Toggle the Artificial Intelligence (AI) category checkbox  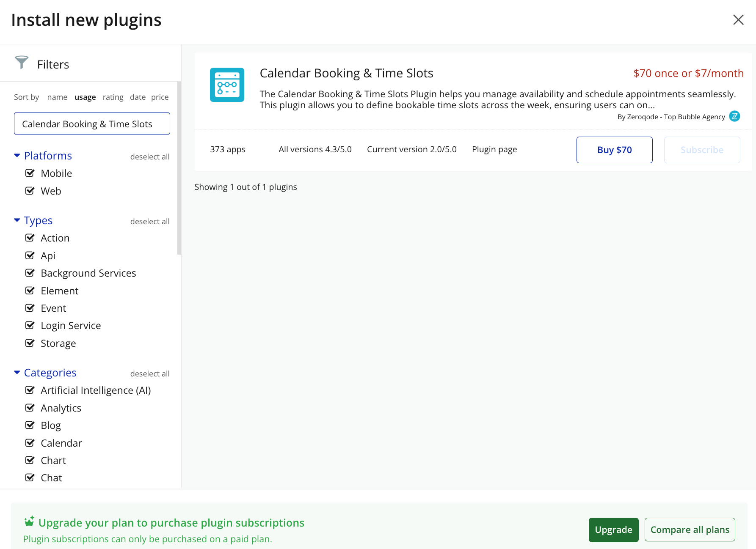30,390
